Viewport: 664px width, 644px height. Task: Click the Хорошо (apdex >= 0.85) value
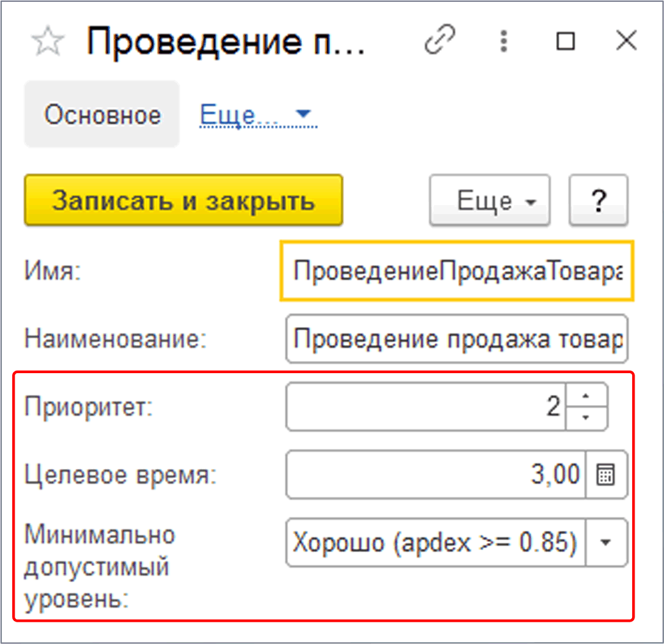point(435,542)
